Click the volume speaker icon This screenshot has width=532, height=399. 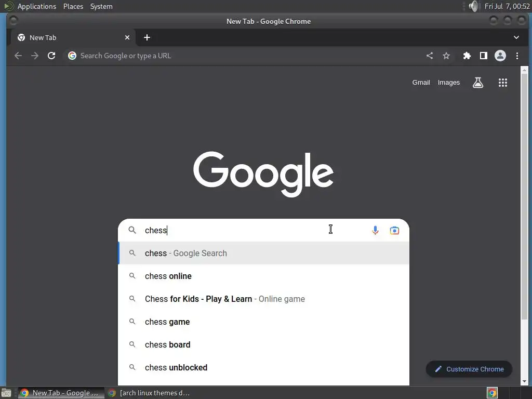coord(473,6)
